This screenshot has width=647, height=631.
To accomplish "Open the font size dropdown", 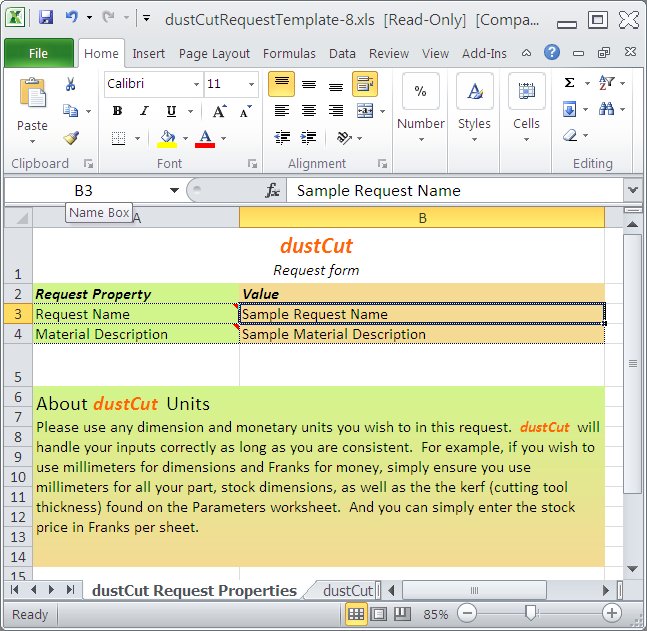I will click(251, 84).
